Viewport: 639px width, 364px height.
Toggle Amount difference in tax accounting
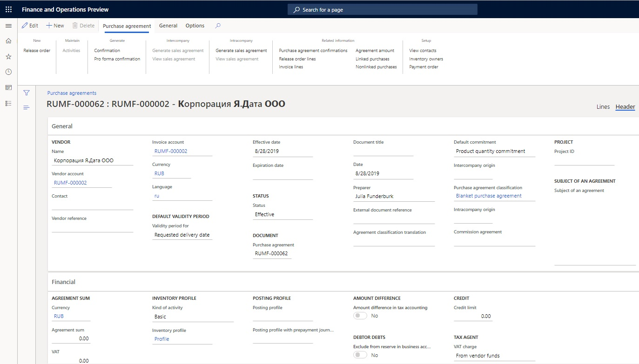click(x=360, y=316)
